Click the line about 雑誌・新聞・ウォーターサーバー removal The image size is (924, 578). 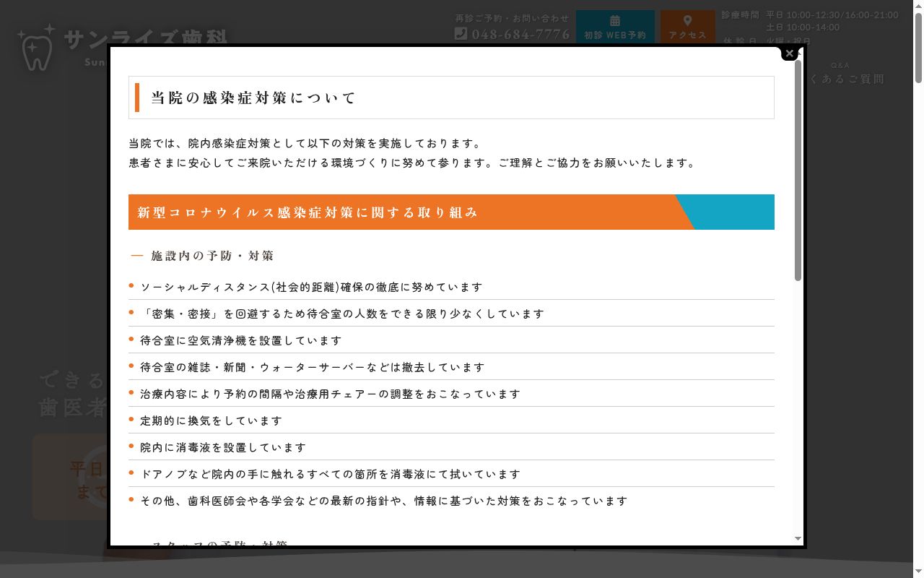(313, 367)
